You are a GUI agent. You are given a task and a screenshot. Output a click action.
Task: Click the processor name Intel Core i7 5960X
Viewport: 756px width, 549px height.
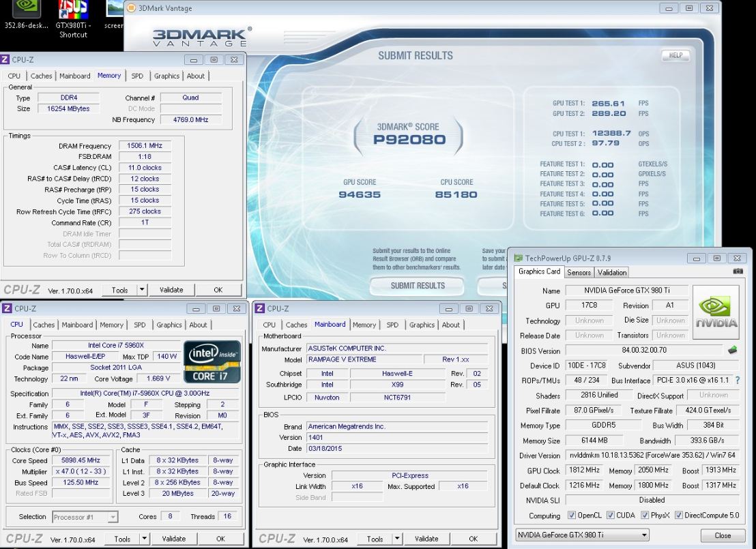pos(116,345)
